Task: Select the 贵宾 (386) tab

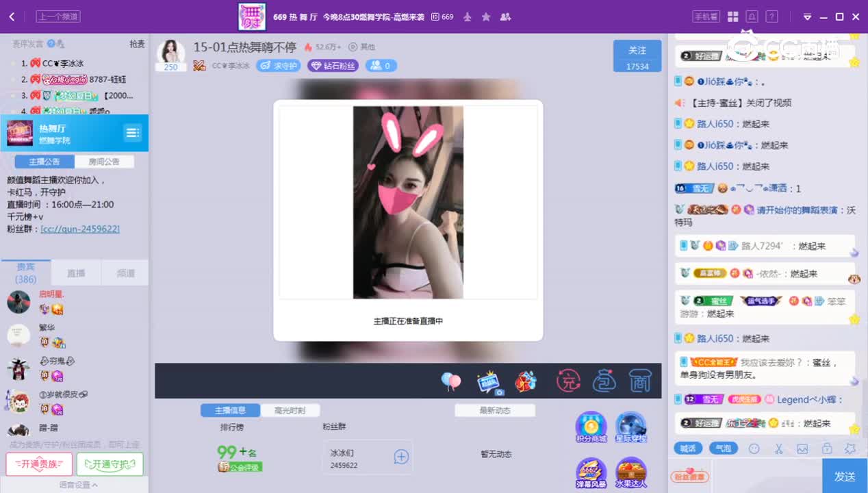Action: (26, 273)
